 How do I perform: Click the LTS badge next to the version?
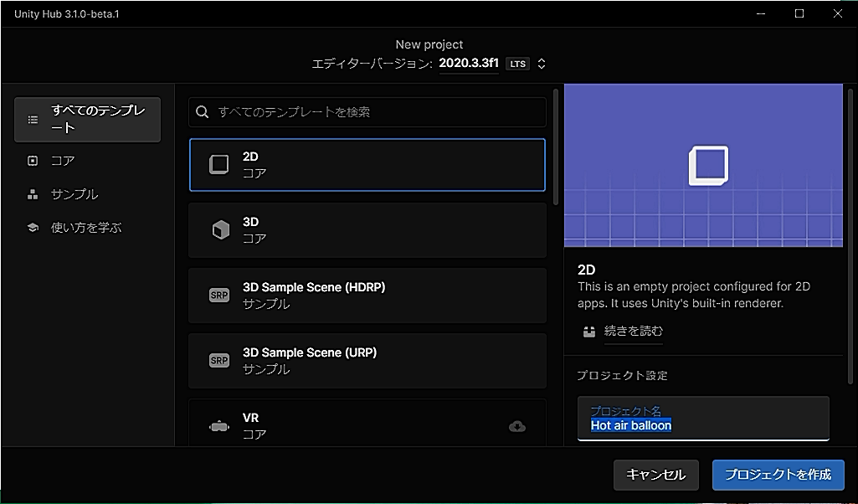(x=517, y=63)
